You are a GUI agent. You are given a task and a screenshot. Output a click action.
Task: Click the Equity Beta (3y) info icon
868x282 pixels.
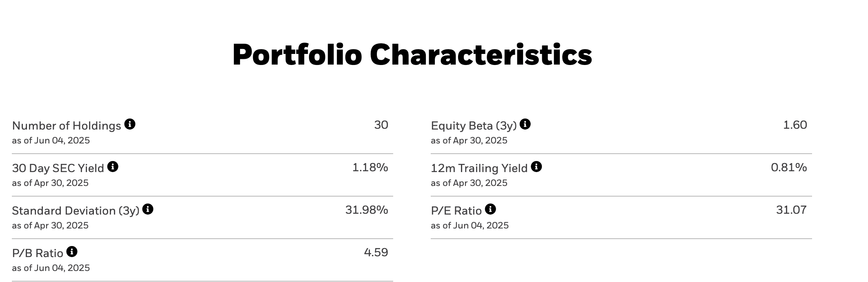(x=525, y=124)
